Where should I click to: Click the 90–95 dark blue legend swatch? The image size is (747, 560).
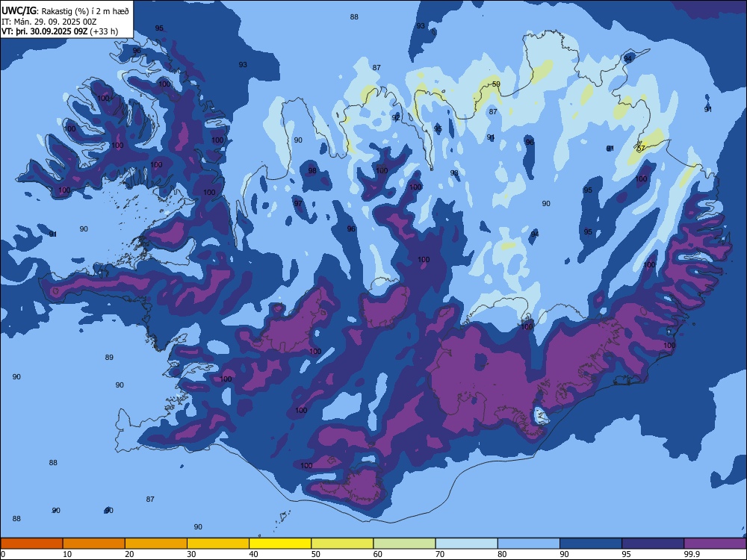point(591,544)
